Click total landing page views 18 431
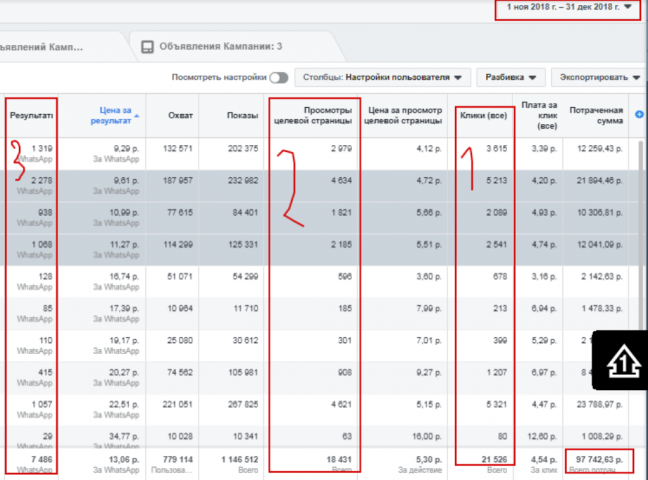The height and width of the screenshot is (480, 648). pyautogui.click(x=339, y=459)
